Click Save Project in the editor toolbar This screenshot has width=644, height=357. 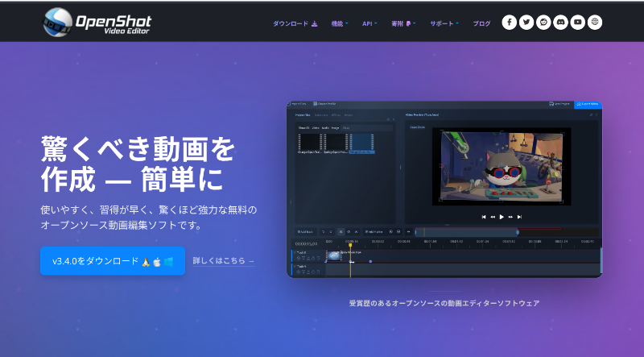pyautogui.click(x=559, y=104)
